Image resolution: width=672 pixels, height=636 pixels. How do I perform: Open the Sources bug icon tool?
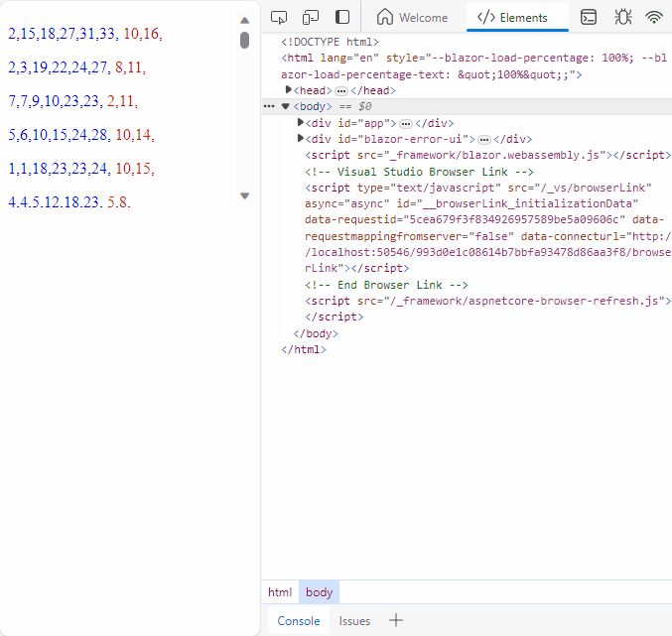[x=622, y=17]
